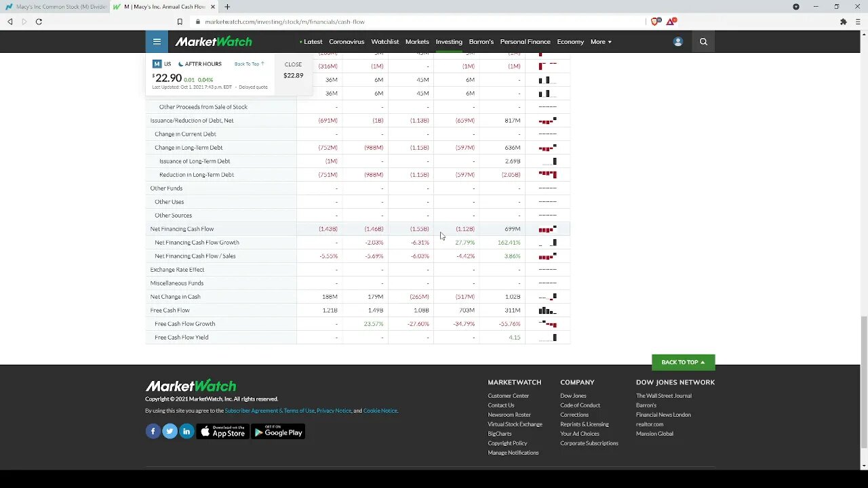Click the page vertical scrollbar thumb
868x488 pixels.
864,382
